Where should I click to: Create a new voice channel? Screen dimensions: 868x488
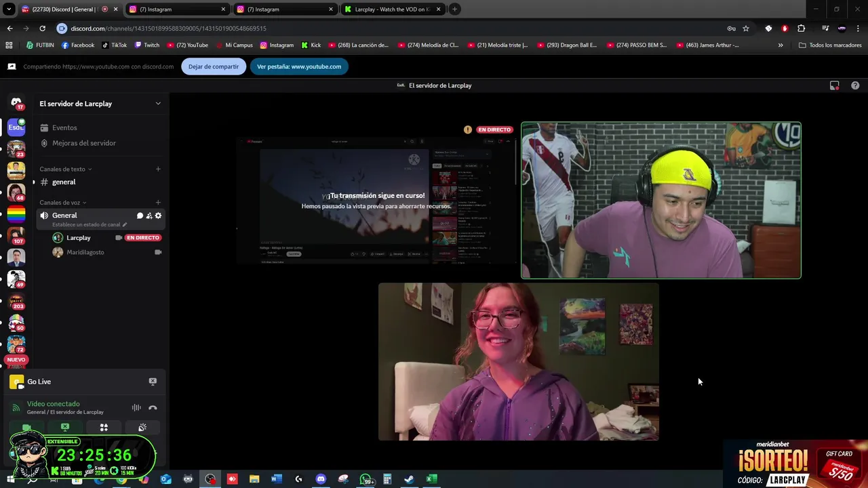click(158, 202)
